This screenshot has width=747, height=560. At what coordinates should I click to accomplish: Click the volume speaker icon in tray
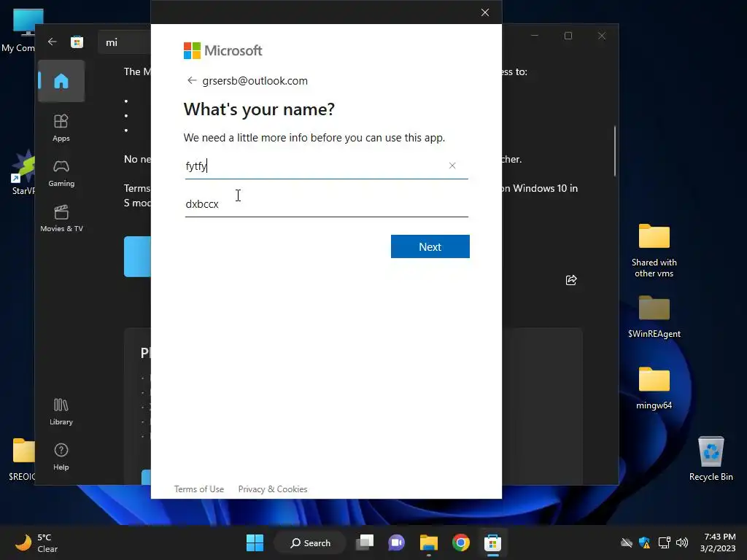[682, 542]
